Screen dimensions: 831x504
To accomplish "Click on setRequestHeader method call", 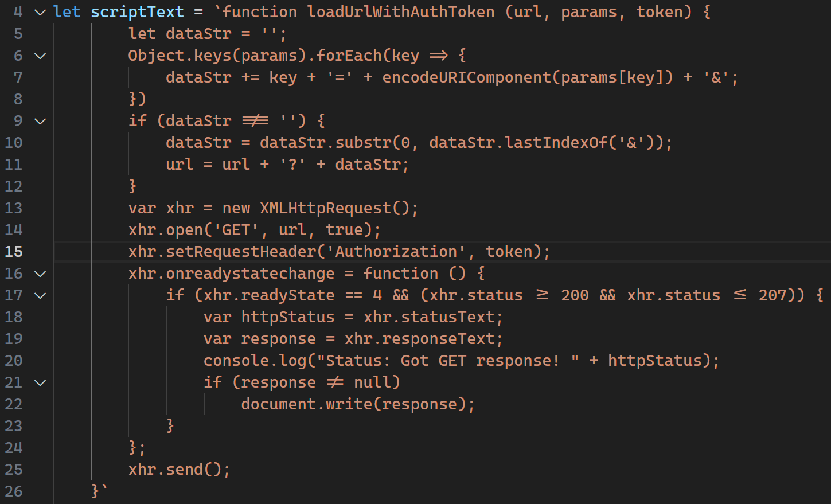I will tap(241, 252).
